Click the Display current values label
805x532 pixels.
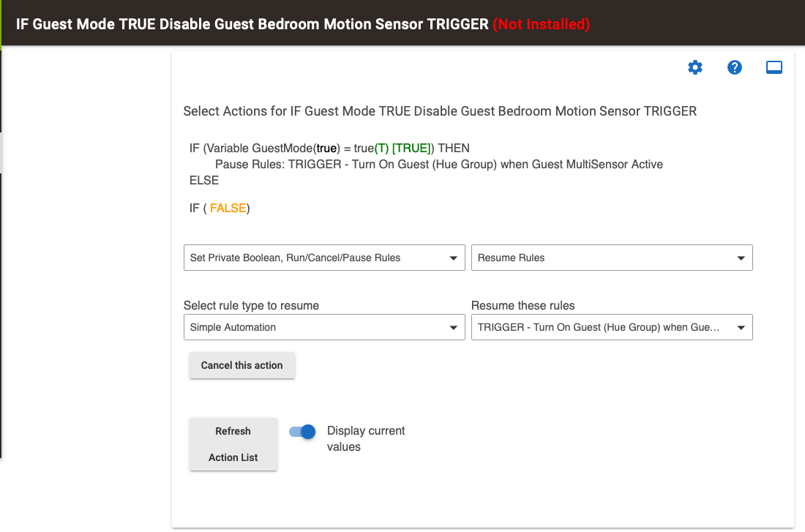[366, 438]
